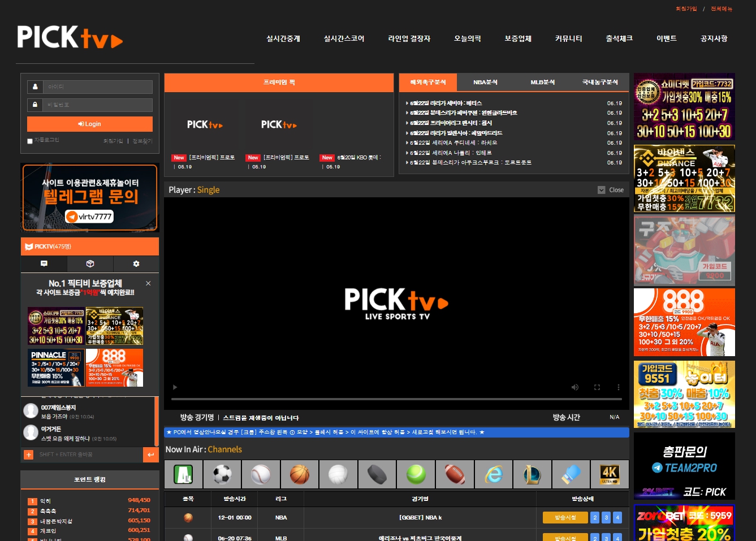Play the video in the player

175,387
